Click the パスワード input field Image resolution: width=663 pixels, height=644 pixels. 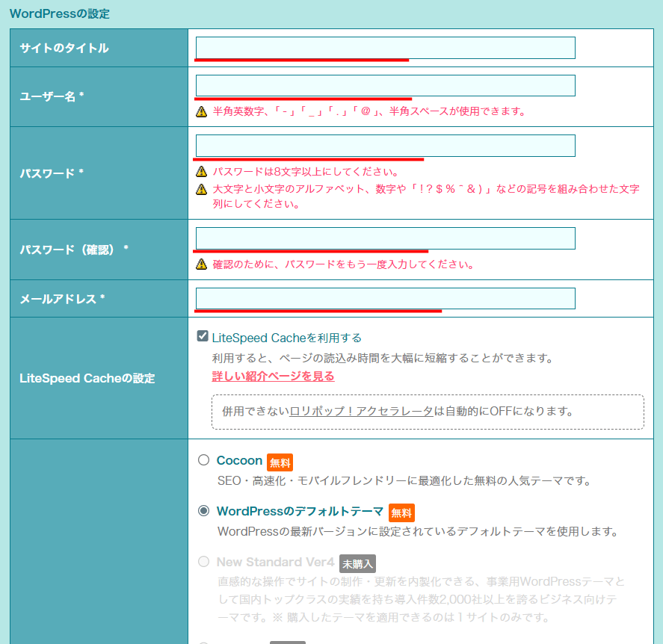(x=383, y=145)
